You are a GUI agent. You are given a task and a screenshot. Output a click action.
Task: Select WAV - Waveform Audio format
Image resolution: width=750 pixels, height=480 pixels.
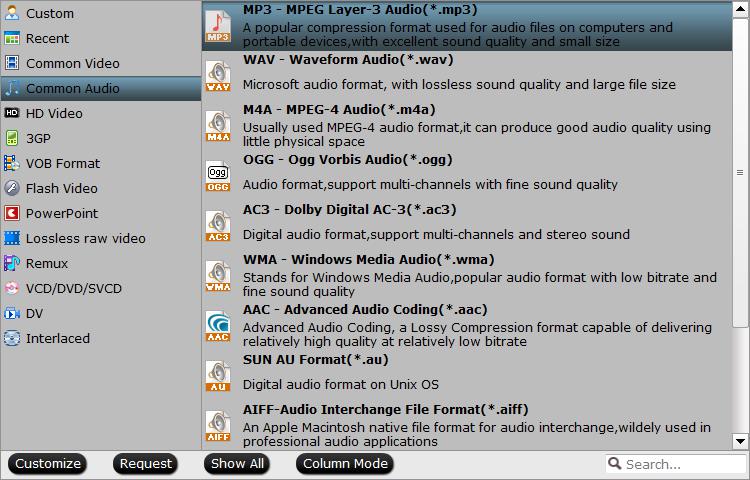coord(467,76)
